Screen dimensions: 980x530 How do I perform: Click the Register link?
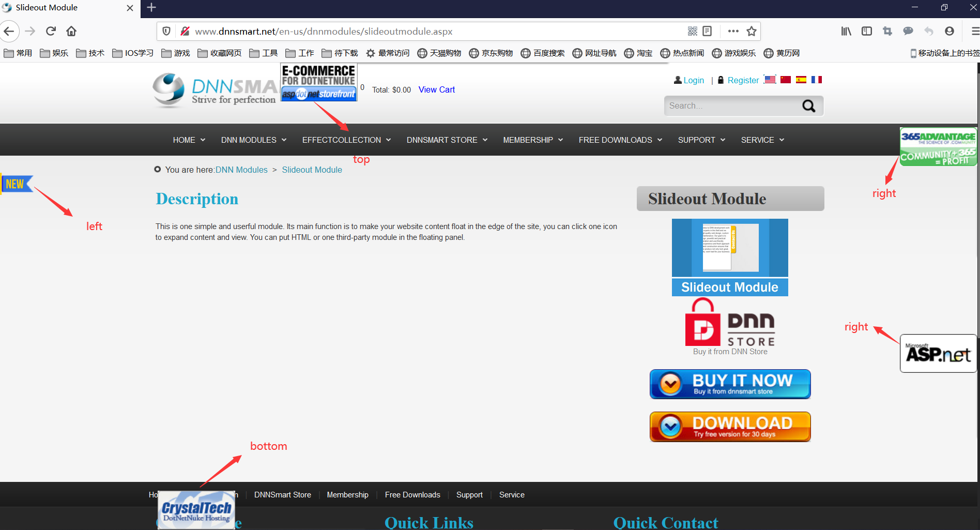[x=743, y=80]
